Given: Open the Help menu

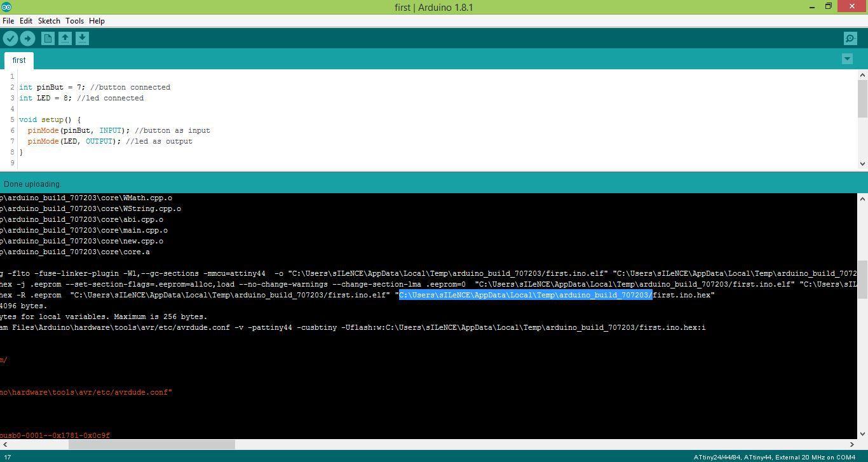Looking at the screenshot, I should pos(97,21).
